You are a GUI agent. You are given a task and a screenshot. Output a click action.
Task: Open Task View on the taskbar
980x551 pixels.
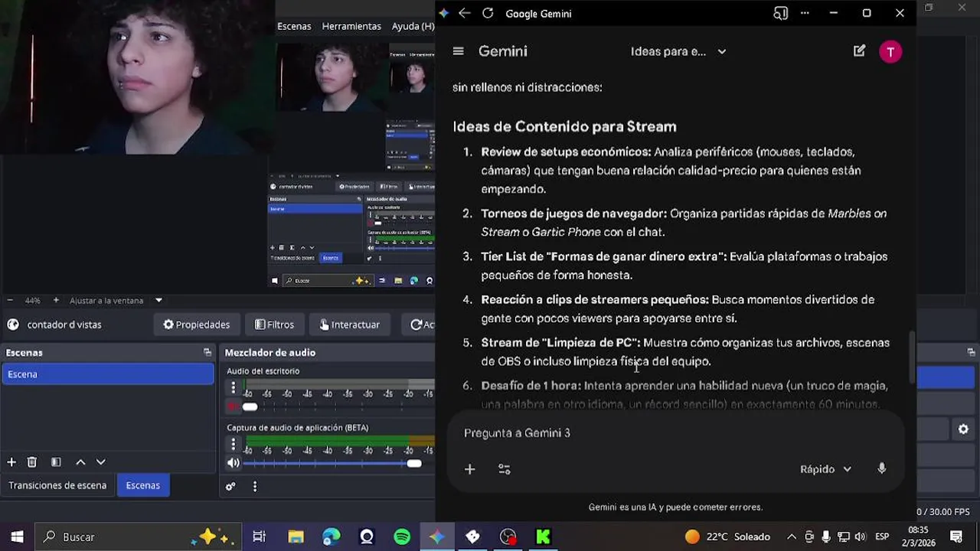[259, 537]
